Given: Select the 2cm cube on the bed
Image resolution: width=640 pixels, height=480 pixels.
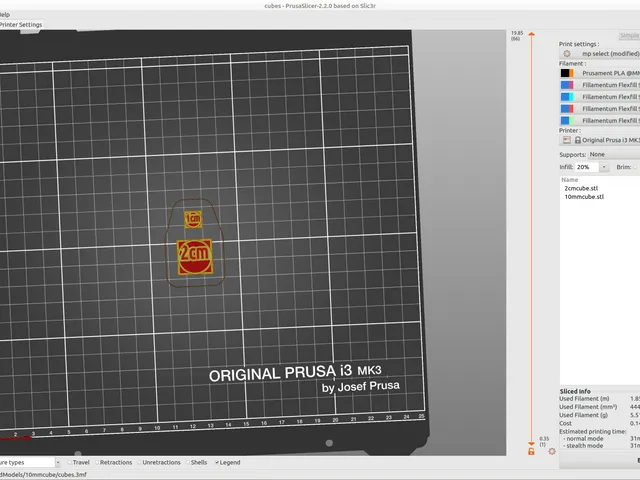Looking at the screenshot, I should 195,257.
